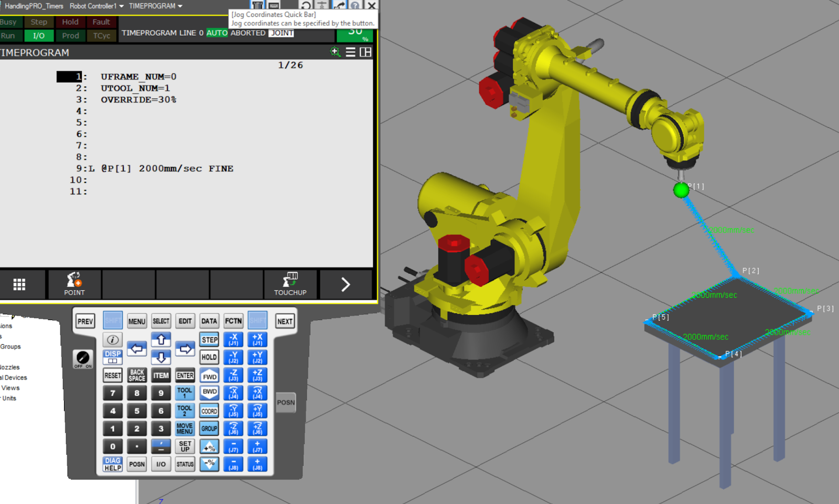Click the MENU key on keypad
839x504 pixels.
point(137,321)
